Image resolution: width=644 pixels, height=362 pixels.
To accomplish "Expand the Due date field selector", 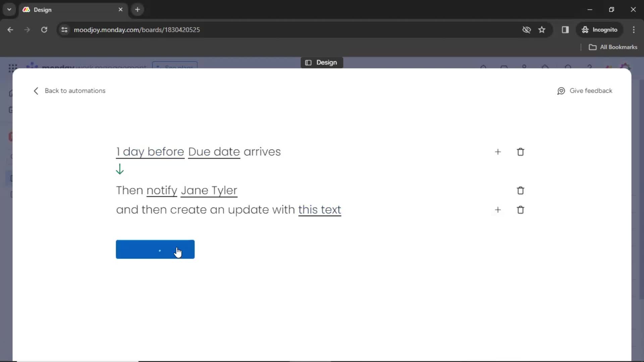I will tap(214, 152).
